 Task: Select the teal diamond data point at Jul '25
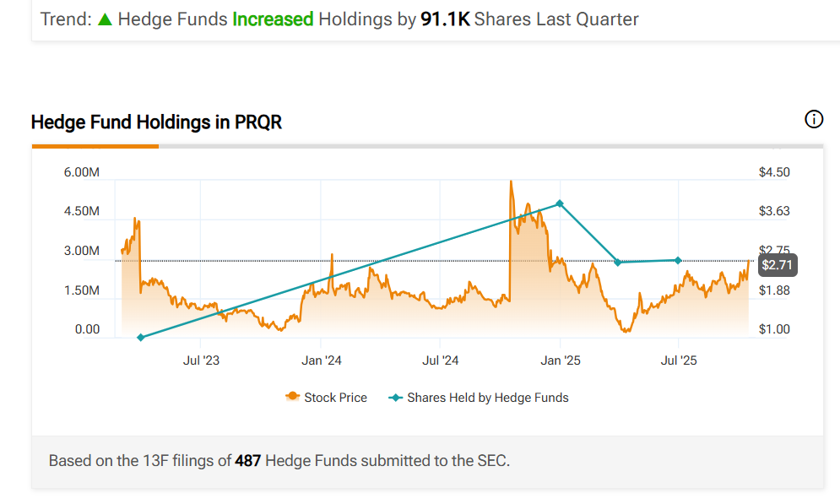[678, 260]
